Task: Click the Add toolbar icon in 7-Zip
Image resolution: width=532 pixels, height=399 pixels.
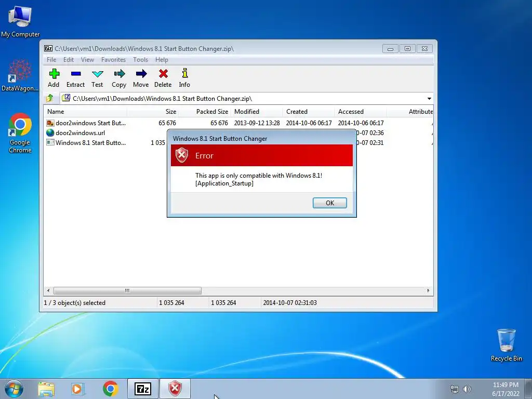Action: click(54, 78)
